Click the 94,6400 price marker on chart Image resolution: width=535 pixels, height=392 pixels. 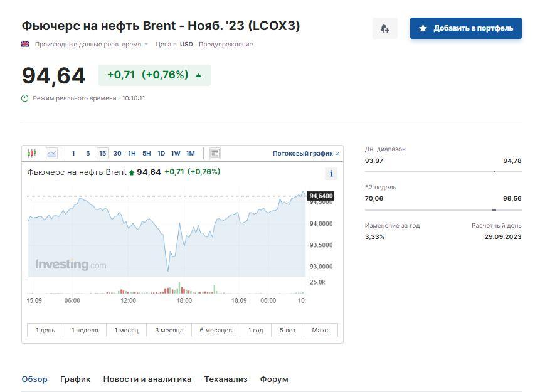coord(321,196)
